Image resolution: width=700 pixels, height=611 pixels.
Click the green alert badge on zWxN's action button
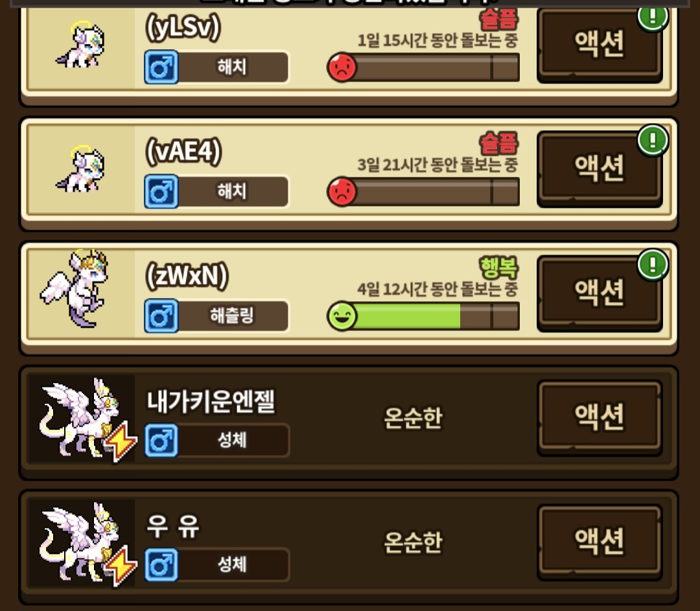[653, 264]
